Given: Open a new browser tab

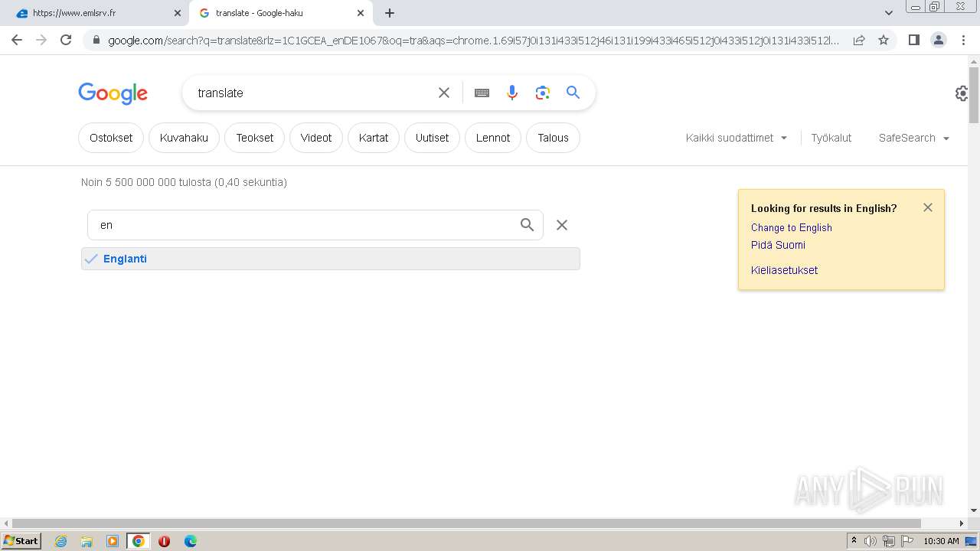Looking at the screenshot, I should (390, 13).
